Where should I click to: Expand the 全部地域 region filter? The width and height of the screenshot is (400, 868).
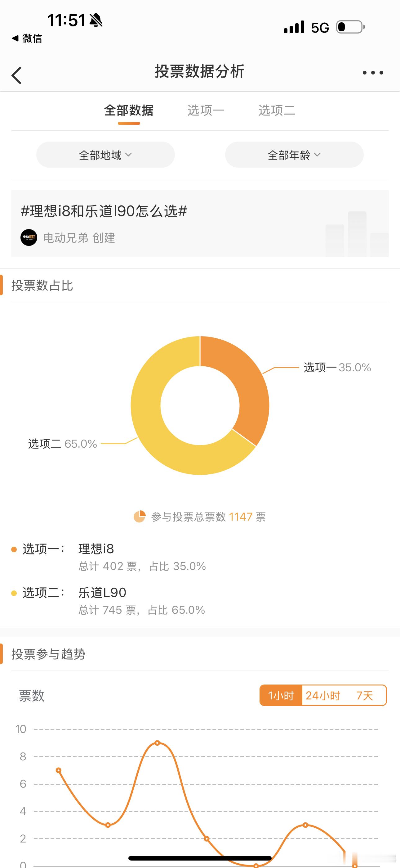click(105, 155)
